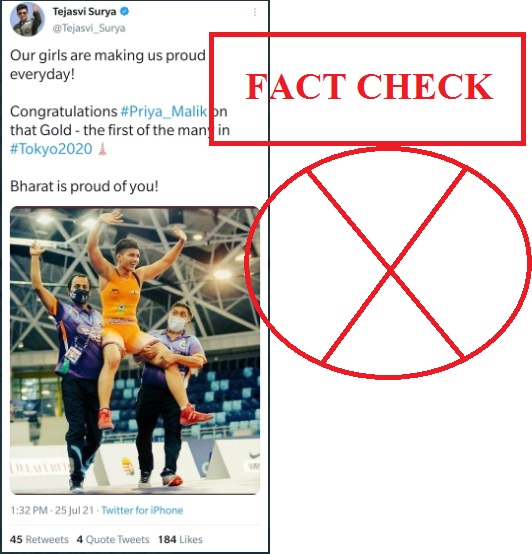Click the red crossed-circle fact check mark
This screenshot has width=532, height=554.
point(388,263)
